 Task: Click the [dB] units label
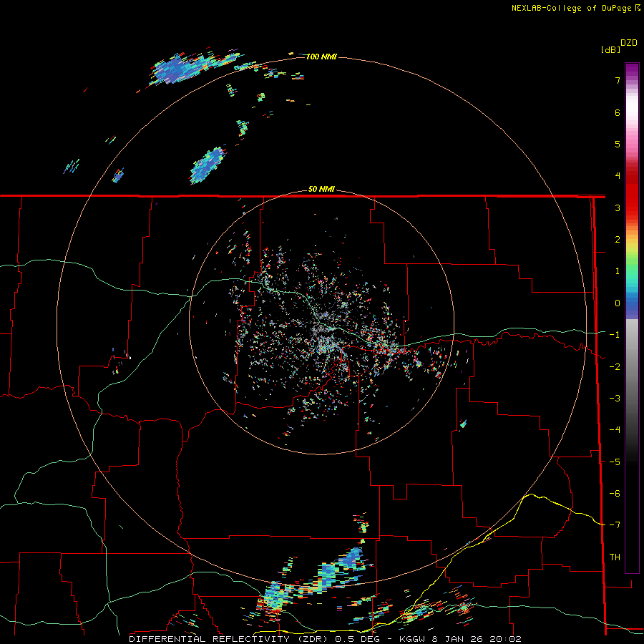click(x=610, y=49)
